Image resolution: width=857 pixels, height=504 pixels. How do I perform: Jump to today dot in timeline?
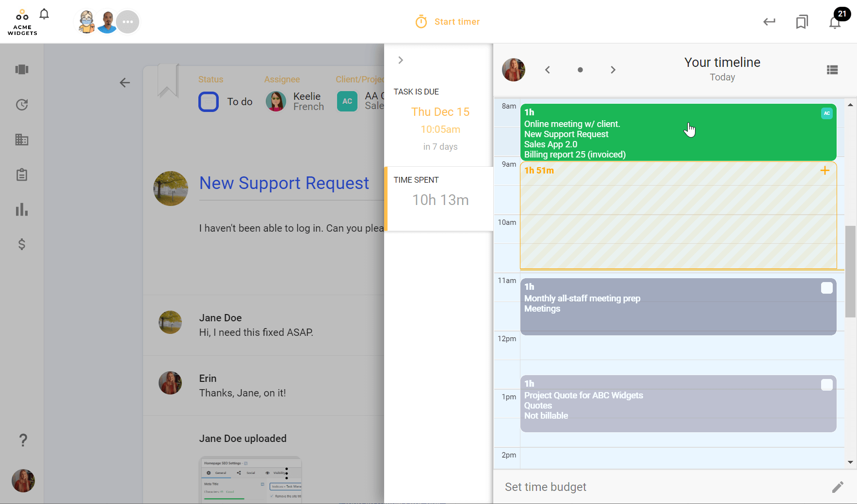point(580,70)
